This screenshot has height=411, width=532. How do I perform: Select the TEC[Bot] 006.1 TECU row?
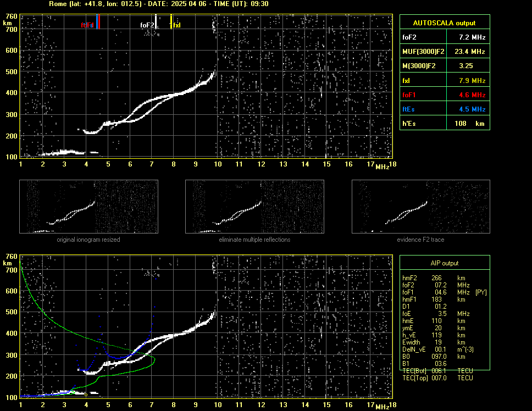click(437, 371)
